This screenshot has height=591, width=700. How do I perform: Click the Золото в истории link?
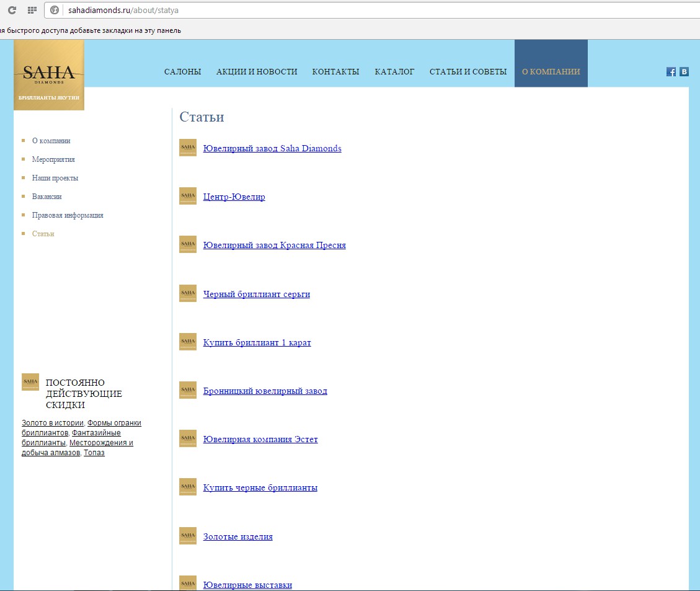(x=53, y=423)
